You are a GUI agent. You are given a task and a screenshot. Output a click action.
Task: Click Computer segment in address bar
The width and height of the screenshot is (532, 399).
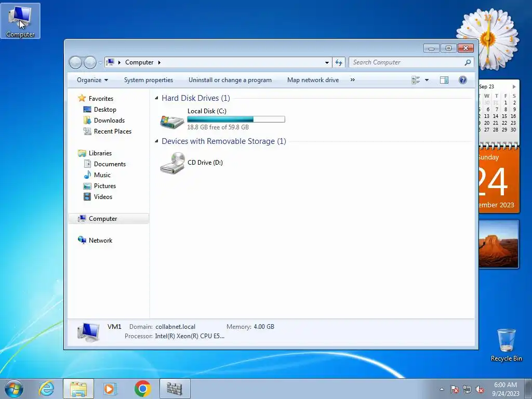pos(139,62)
